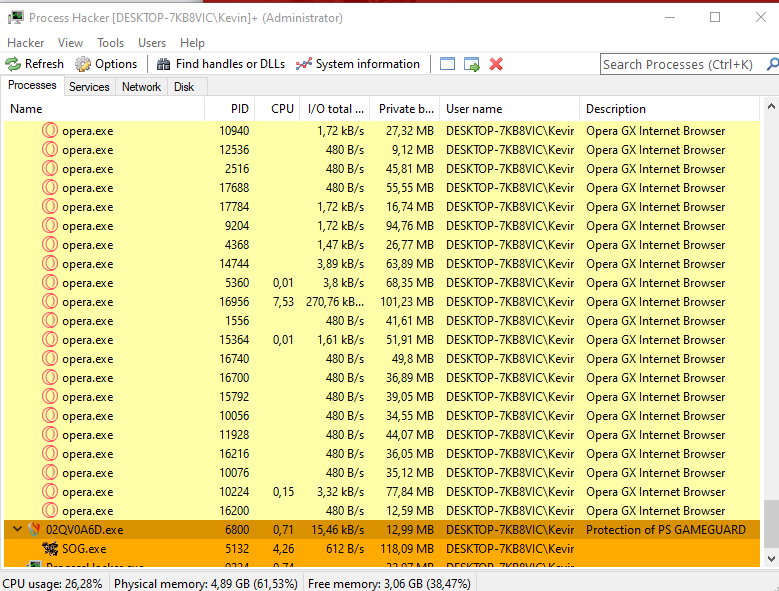Open the Options gear toolbar button
The image size is (779, 591).
click(x=106, y=64)
